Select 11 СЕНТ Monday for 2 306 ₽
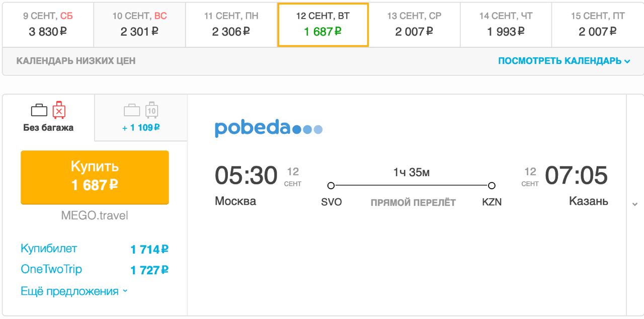Image resolution: width=644 pixels, height=319 pixels. [x=231, y=25]
